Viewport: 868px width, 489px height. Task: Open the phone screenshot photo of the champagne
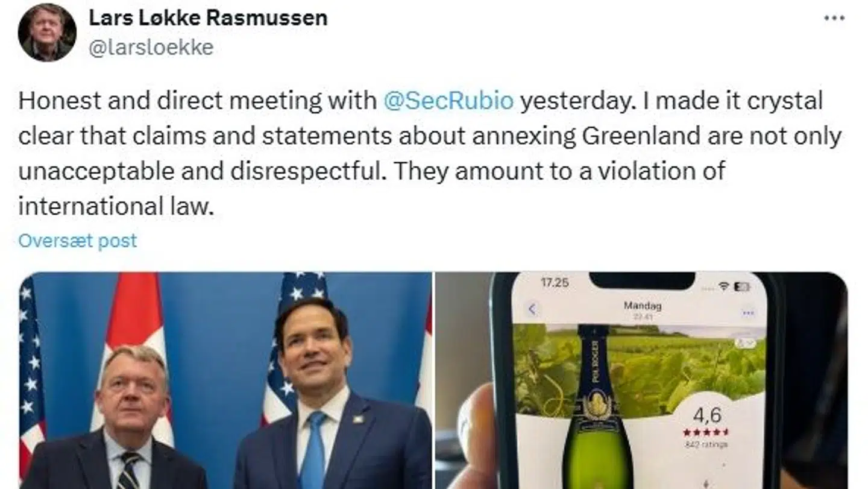pyautogui.click(x=641, y=380)
